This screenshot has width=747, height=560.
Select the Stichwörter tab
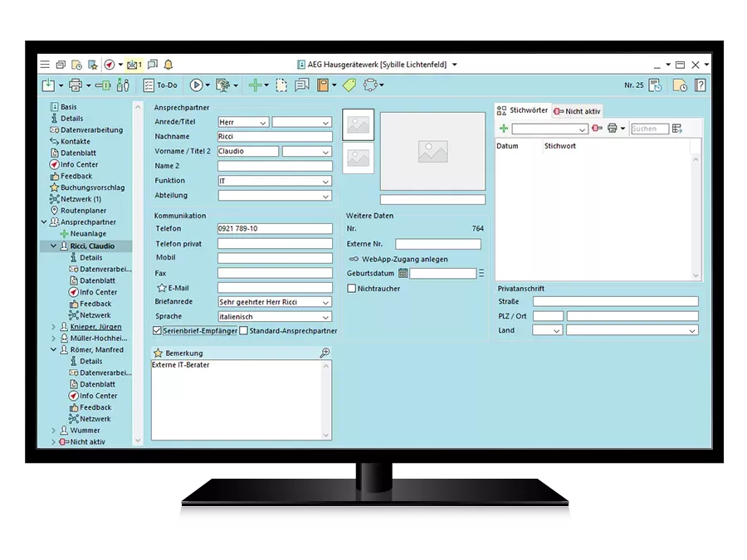point(523,110)
